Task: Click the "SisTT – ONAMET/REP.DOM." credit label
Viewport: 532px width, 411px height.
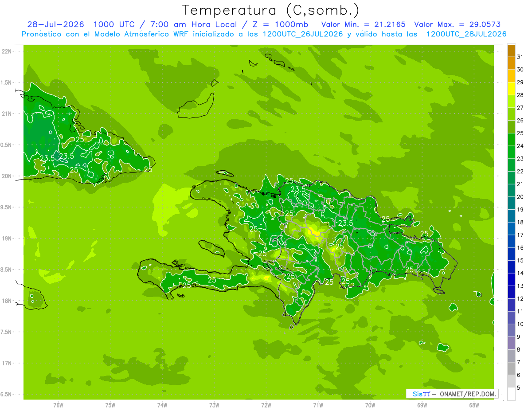Action: tap(452, 394)
